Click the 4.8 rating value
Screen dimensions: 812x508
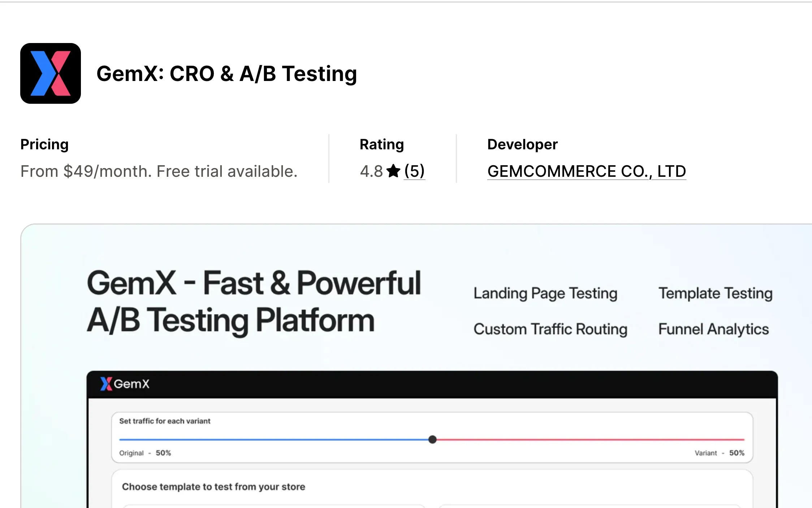pyautogui.click(x=371, y=171)
